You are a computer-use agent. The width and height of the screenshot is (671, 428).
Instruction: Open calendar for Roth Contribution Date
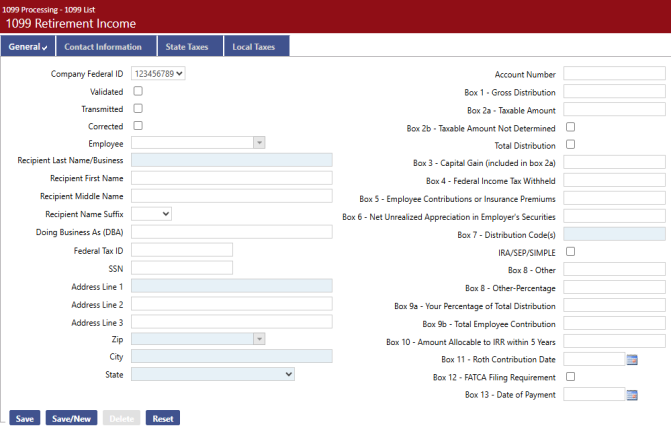pos(632,359)
